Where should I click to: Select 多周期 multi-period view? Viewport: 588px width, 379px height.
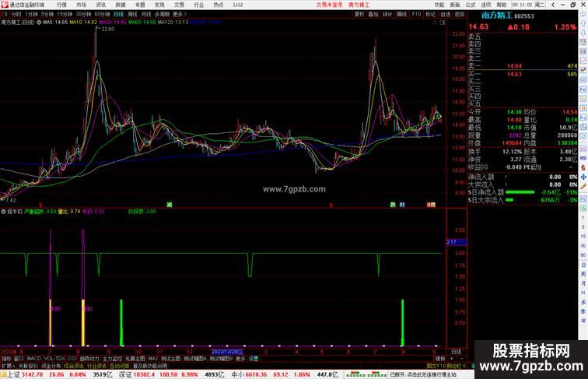162,14
